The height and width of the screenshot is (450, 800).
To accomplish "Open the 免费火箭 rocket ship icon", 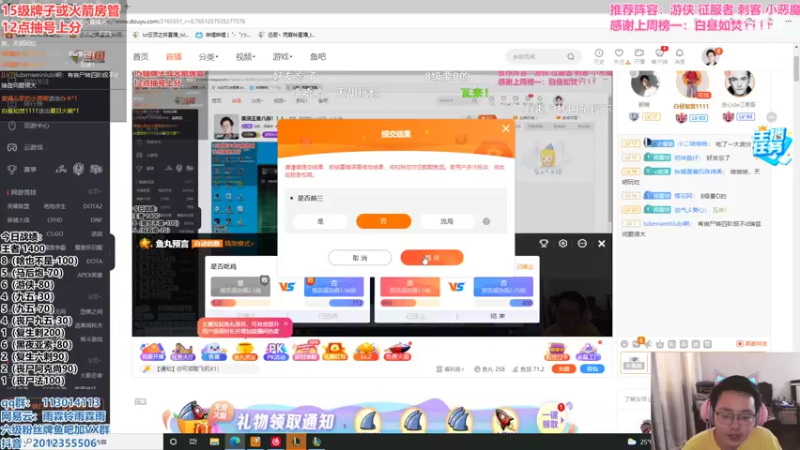I will tap(397, 352).
